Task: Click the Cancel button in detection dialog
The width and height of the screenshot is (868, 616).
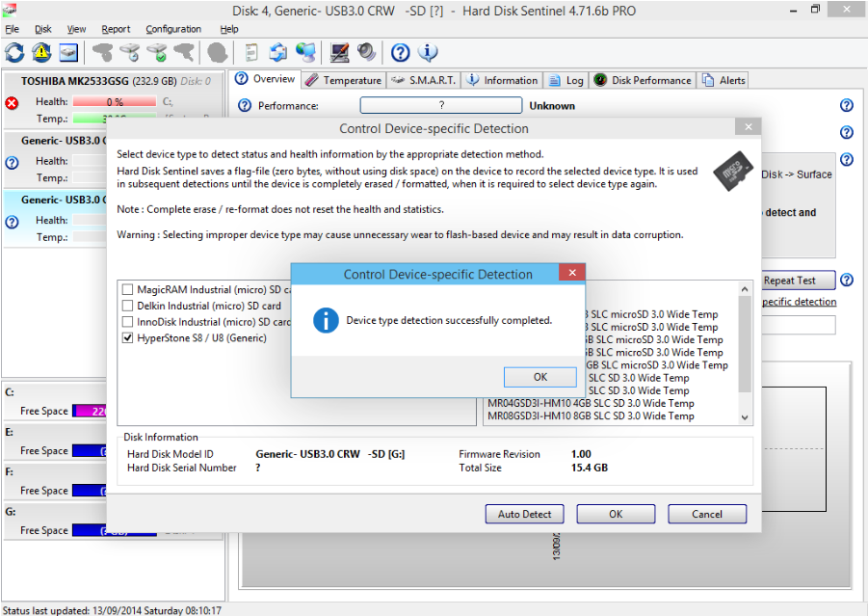Action: pos(707,514)
